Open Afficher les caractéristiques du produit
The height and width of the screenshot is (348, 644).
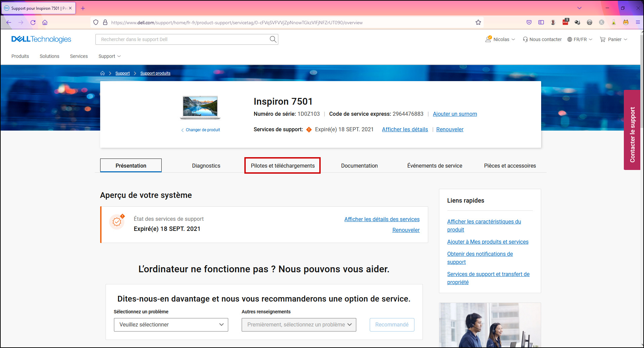click(x=484, y=225)
